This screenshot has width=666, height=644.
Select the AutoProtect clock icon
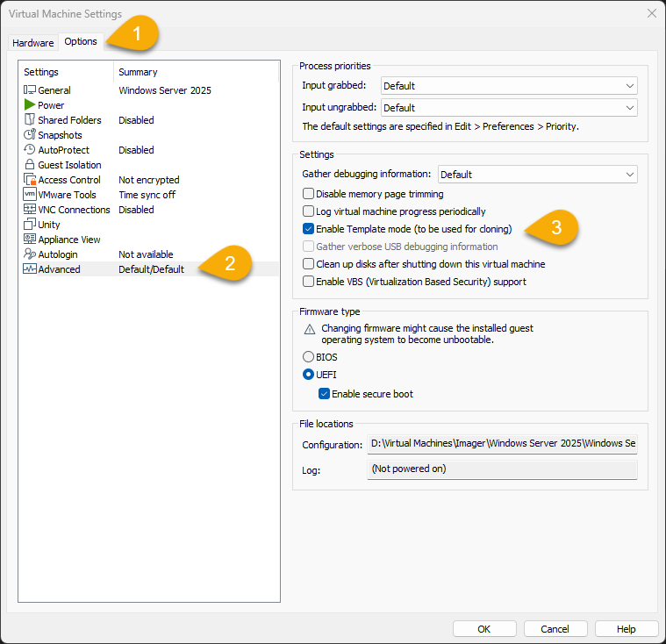tap(30, 149)
